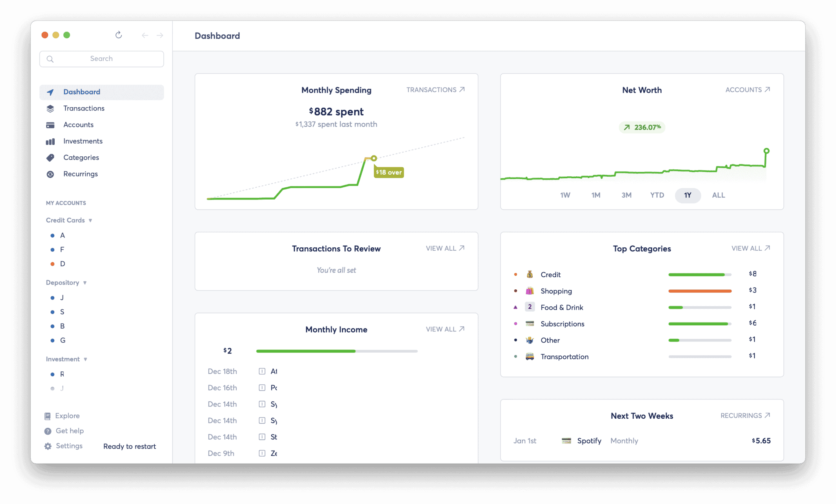The height and width of the screenshot is (504, 836).
Task: Switch net worth range to YTD
Action: (x=657, y=195)
